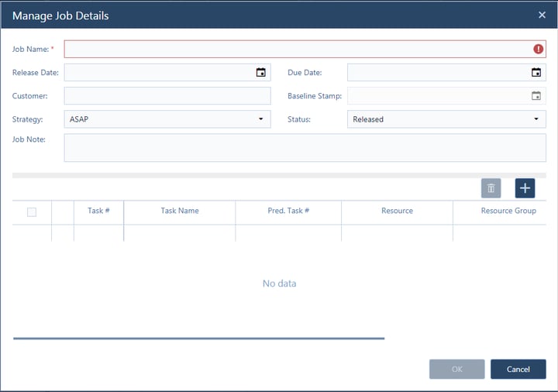Click the Job Name label

pos(30,49)
